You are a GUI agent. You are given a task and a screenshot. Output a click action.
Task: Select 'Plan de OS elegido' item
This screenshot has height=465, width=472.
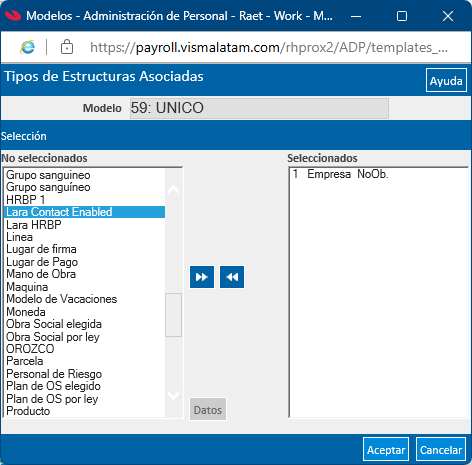(85, 386)
